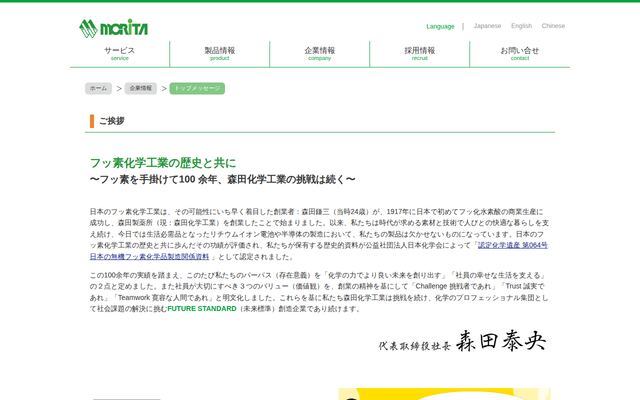Screen dimensions: 640x400
Task: Open the 採用情報 recruit menu
Action: pos(420,53)
